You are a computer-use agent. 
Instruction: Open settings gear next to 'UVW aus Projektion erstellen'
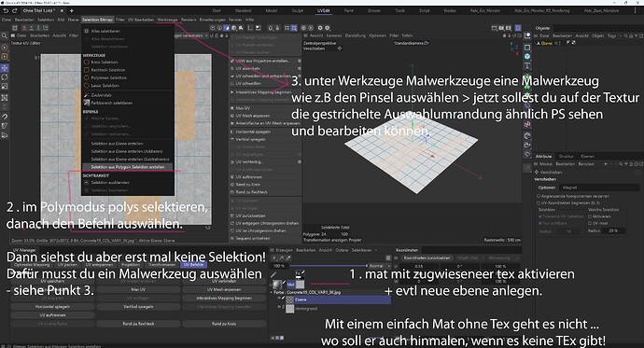[299, 61]
